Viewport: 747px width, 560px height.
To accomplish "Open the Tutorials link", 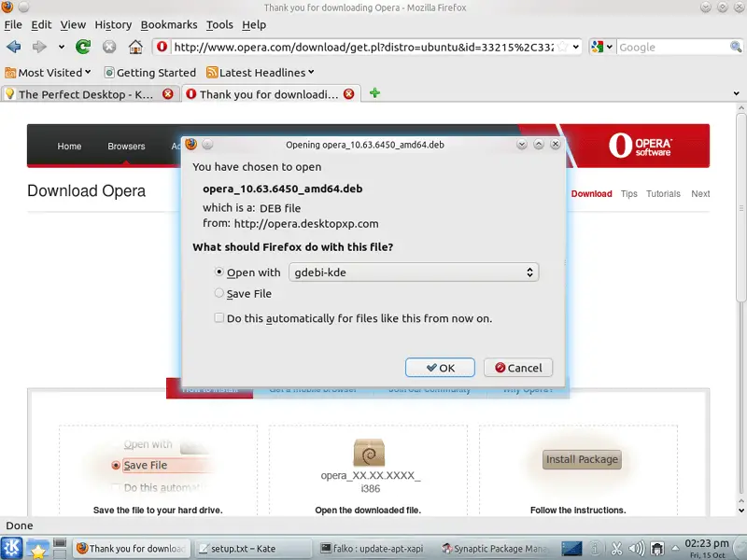I will tap(663, 194).
